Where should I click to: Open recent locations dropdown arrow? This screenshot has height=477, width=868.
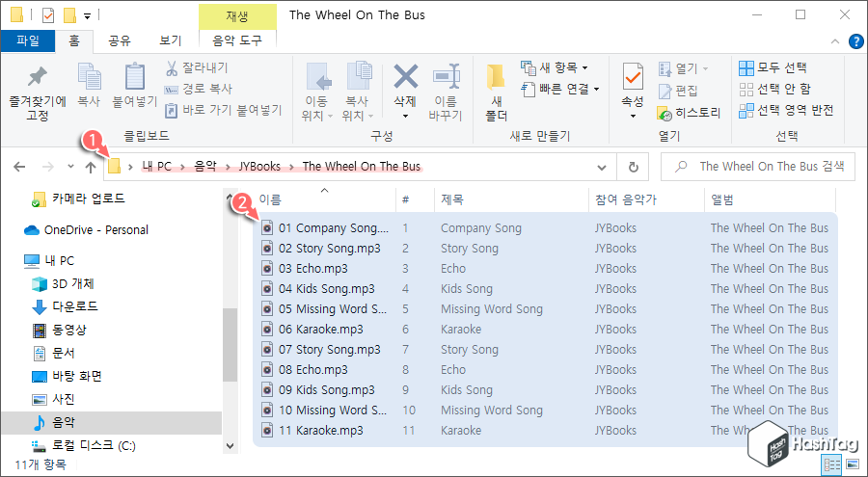pyautogui.click(x=70, y=167)
